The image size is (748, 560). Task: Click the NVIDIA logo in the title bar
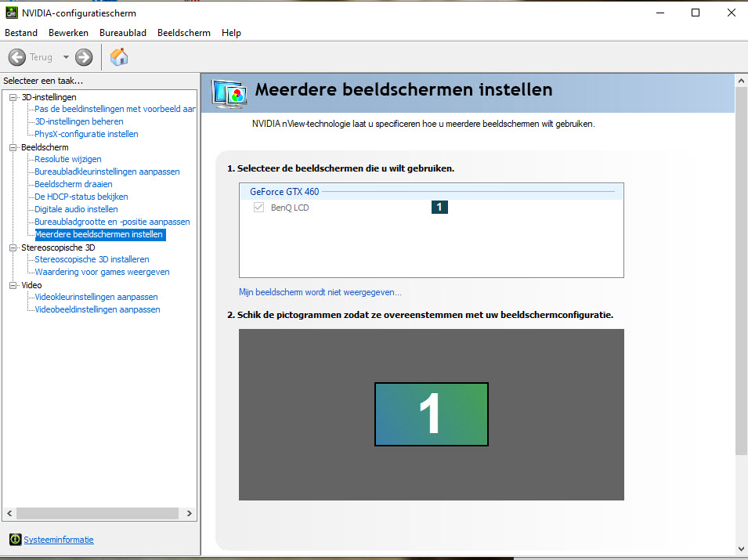point(12,13)
